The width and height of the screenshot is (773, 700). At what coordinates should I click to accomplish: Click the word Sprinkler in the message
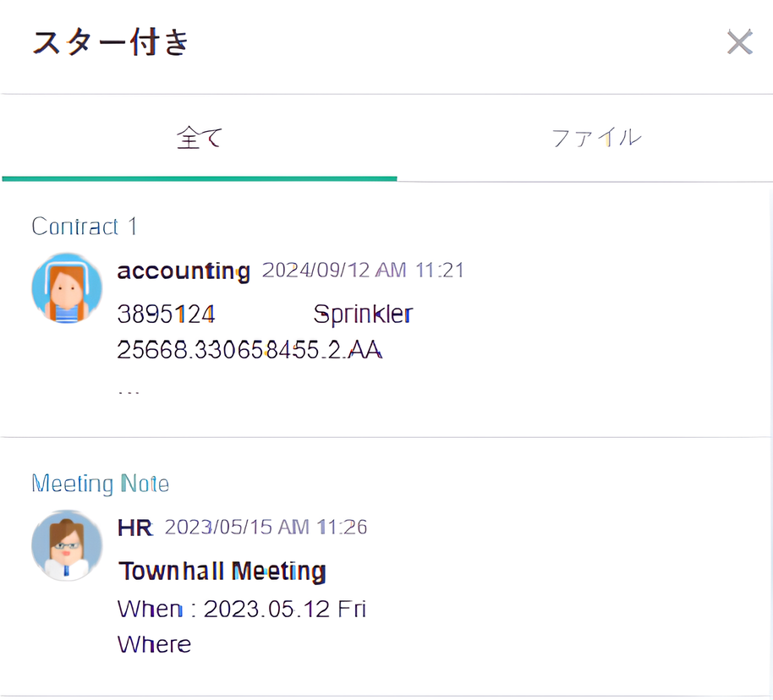[x=363, y=314]
